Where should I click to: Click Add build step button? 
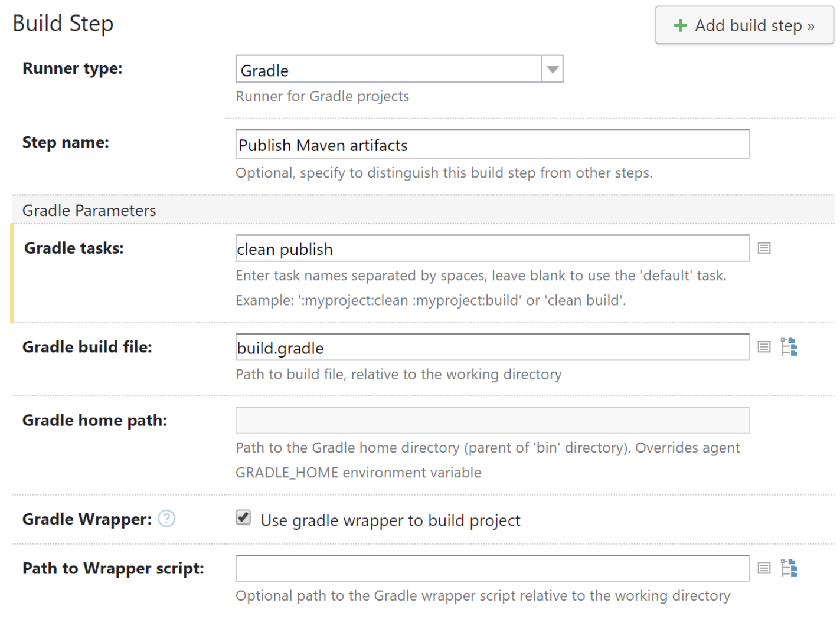[x=744, y=25]
